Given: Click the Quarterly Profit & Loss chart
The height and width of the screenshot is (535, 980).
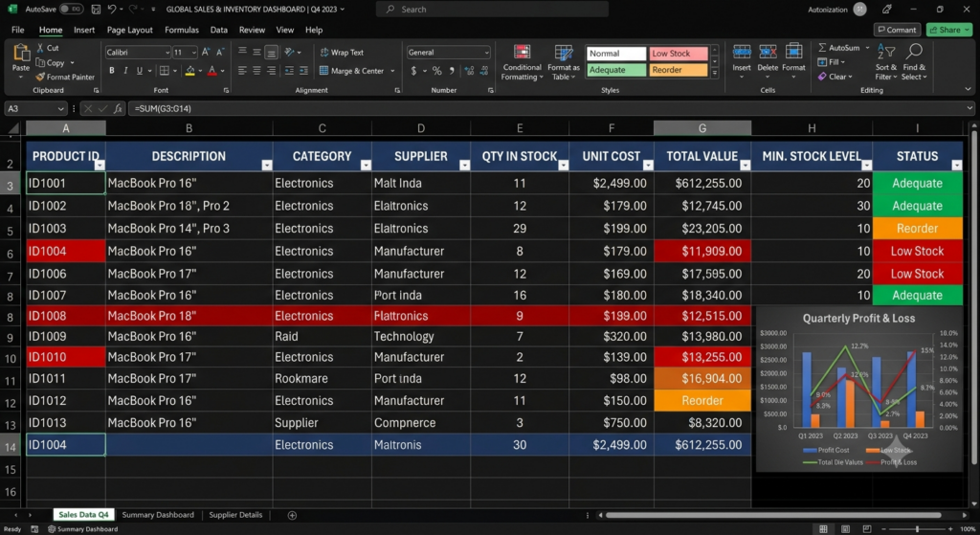Looking at the screenshot, I should point(858,389).
